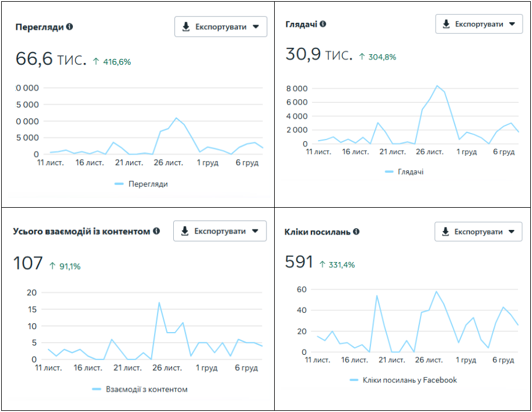
Task: Click the Усього взаємодій із контентом title
Action: click(82, 232)
